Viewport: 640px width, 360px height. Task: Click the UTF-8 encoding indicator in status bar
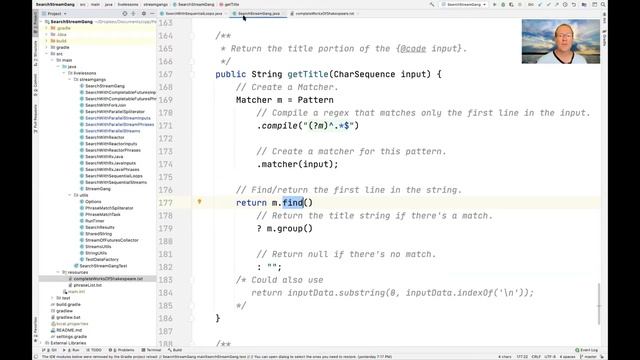click(x=550, y=357)
